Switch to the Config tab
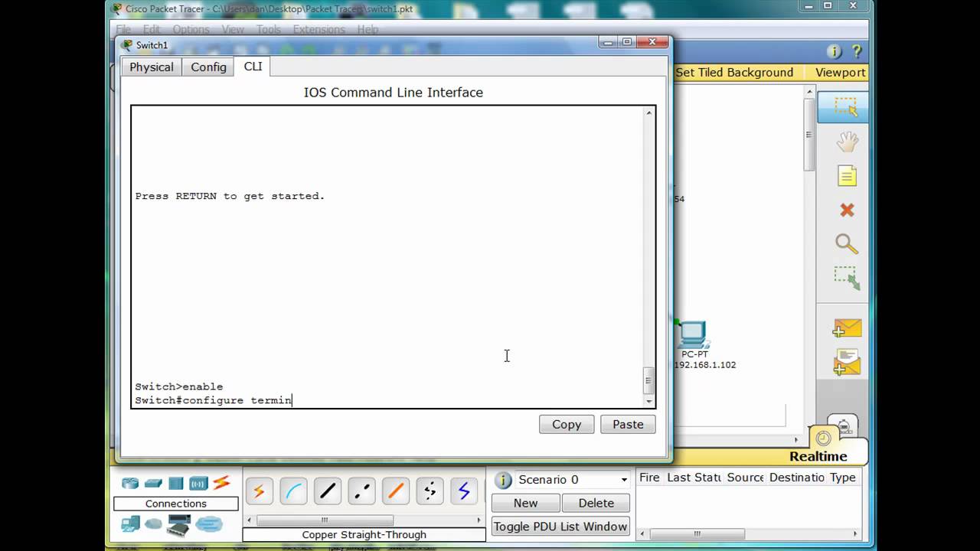 point(208,67)
